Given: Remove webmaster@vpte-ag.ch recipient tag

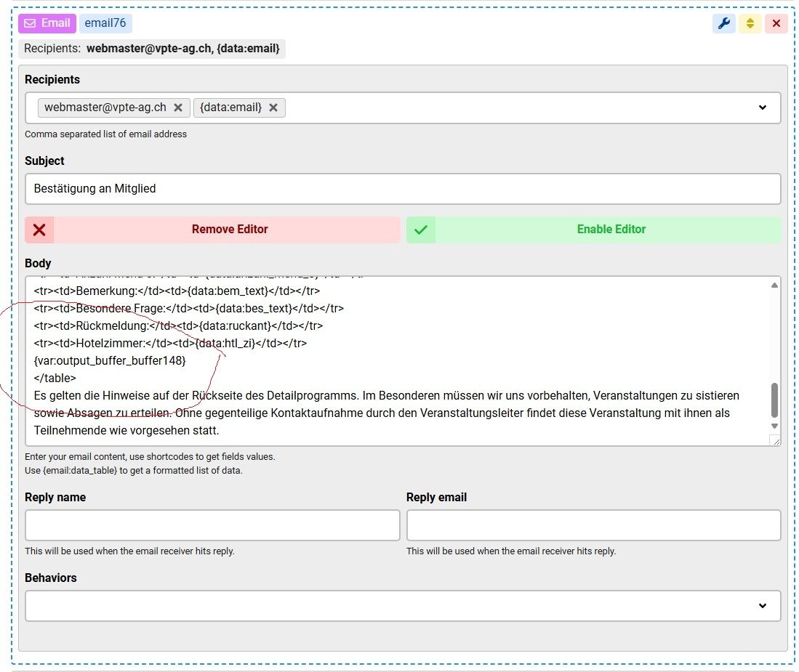Looking at the screenshot, I should 178,108.
